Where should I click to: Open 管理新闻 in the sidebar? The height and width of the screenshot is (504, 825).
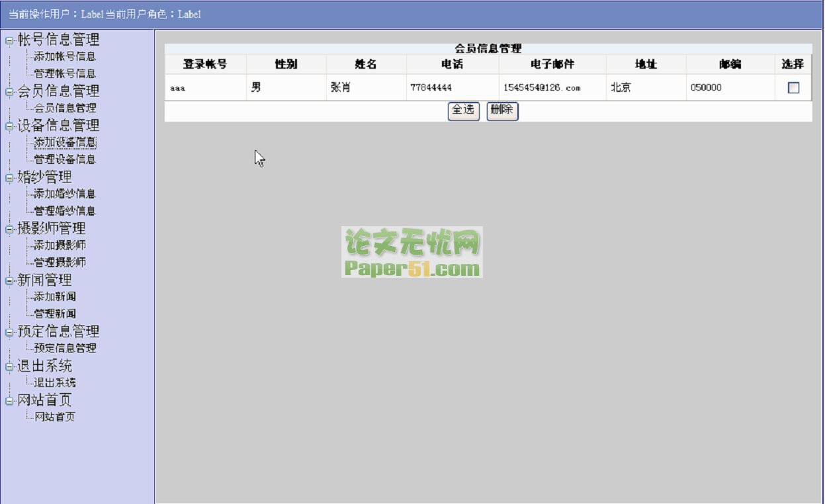[x=55, y=314]
